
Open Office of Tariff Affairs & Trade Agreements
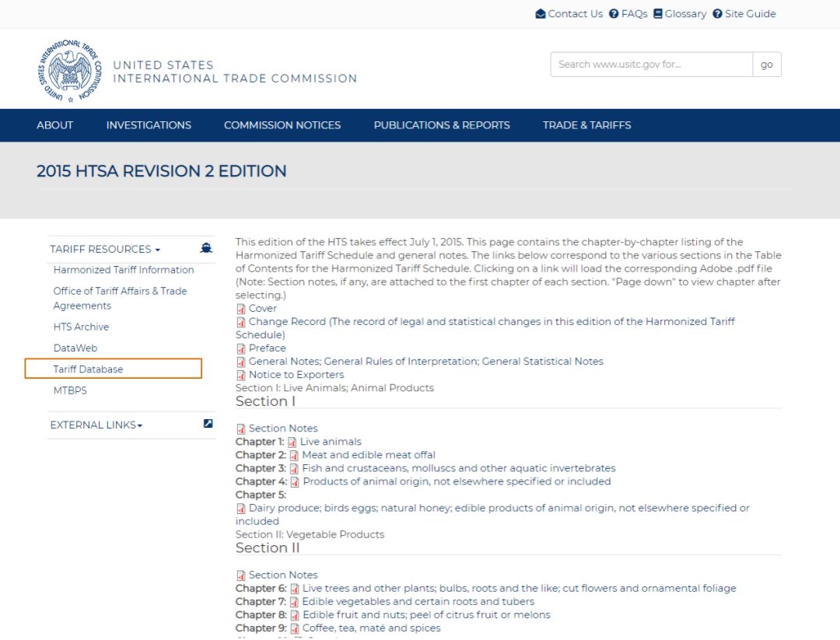point(120,299)
